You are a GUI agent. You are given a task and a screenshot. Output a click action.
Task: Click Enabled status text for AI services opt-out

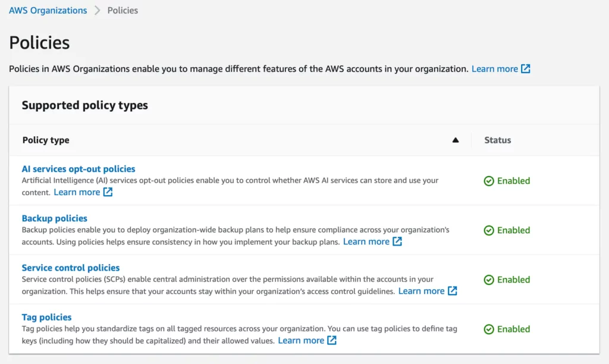(513, 181)
